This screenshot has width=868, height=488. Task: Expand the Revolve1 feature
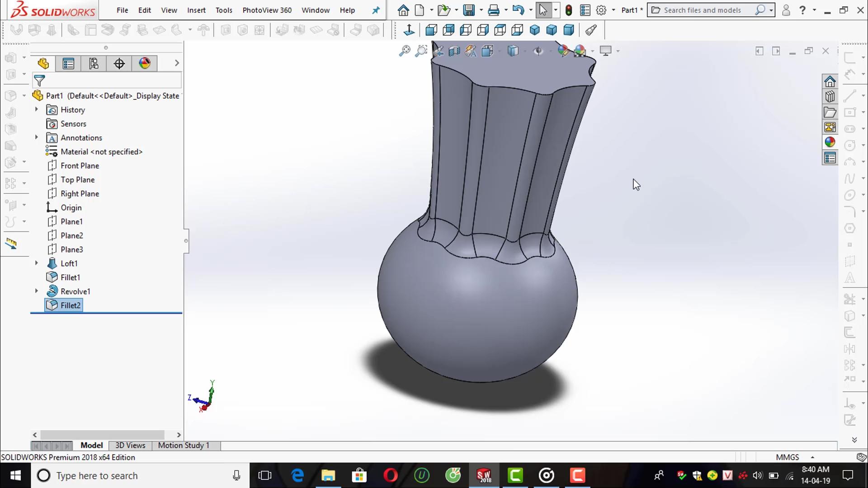[x=36, y=291]
